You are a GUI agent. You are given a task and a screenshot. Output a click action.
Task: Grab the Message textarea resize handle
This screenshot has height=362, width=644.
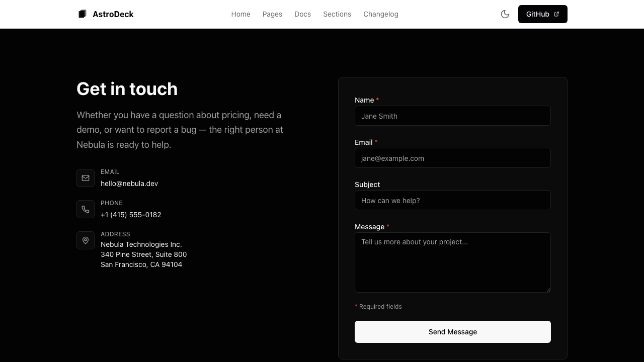click(x=548, y=290)
